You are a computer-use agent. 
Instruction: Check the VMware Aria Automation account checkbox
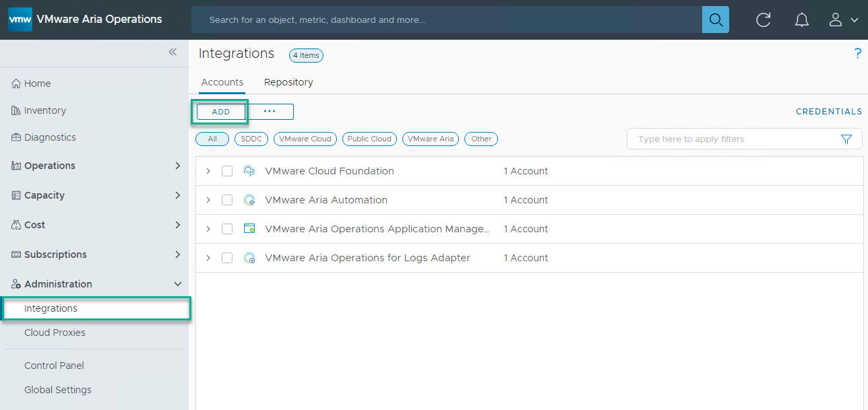point(227,199)
